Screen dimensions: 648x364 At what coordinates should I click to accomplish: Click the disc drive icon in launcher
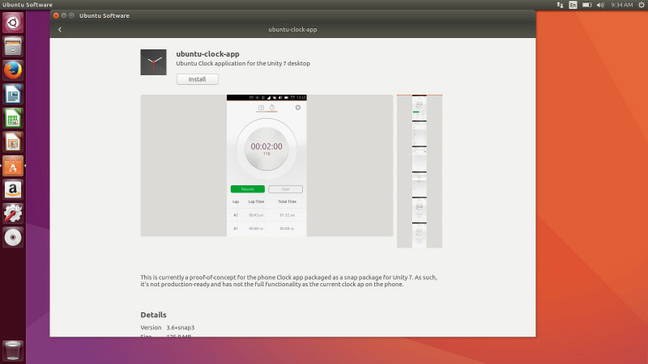coord(13,238)
